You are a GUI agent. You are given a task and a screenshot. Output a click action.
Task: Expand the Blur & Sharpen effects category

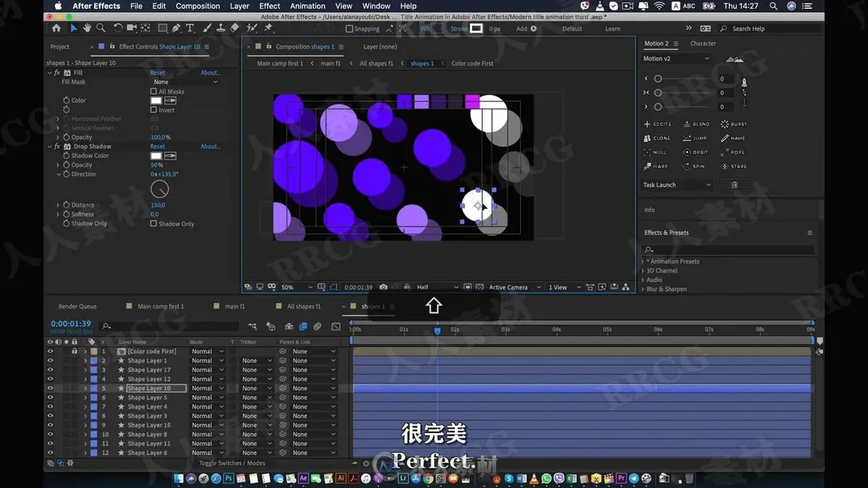[x=642, y=289]
